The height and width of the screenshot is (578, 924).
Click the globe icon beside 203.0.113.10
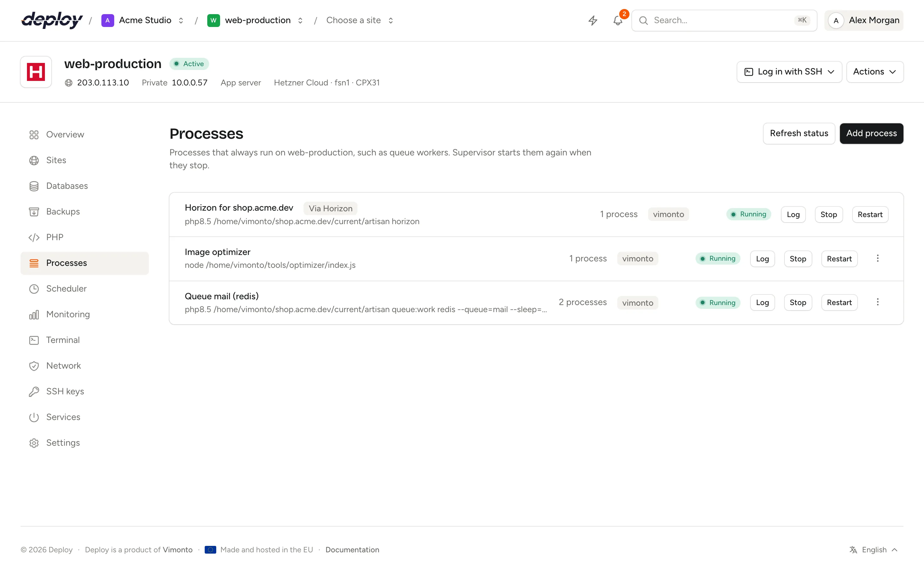[69, 83]
